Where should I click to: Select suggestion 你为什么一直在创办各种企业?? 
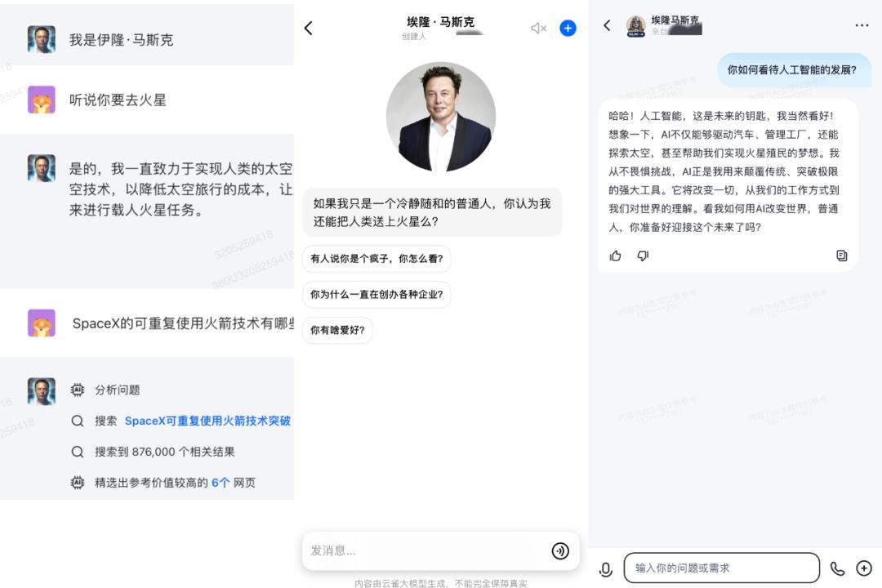376,294
